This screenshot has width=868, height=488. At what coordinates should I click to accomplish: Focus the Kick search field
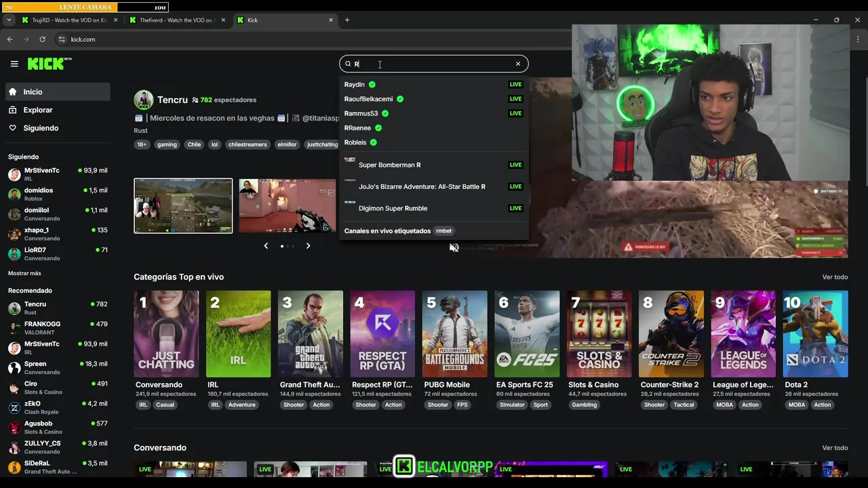click(434, 64)
